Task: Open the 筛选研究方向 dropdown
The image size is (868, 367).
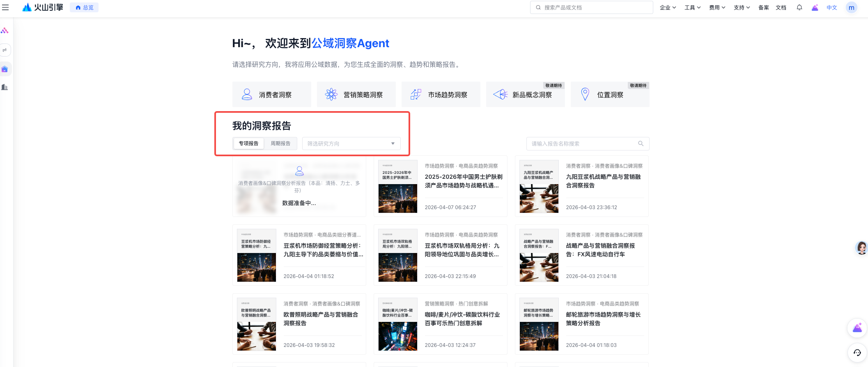Action: (351, 144)
